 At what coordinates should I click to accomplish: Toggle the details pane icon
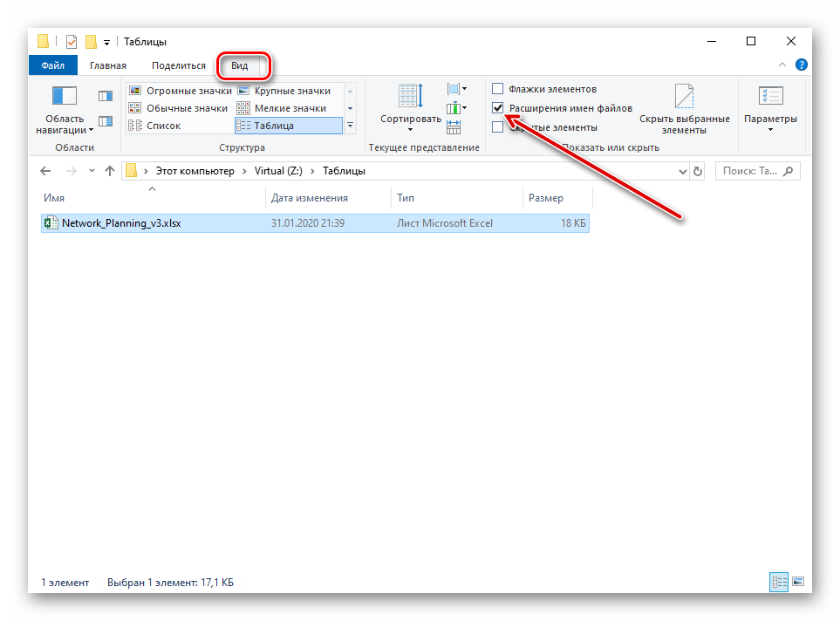106,121
